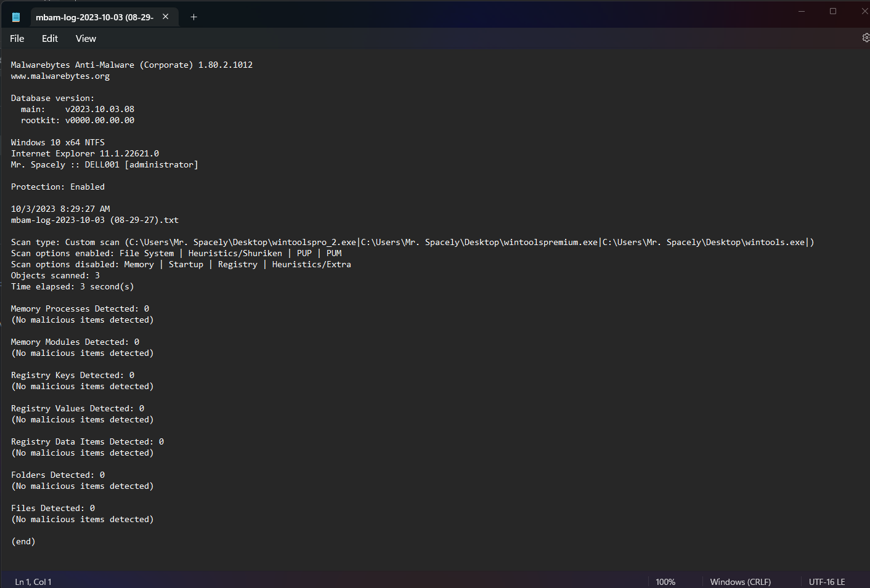Click the 'Database version:' line
The image size is (870, 588).
point(53,99)
